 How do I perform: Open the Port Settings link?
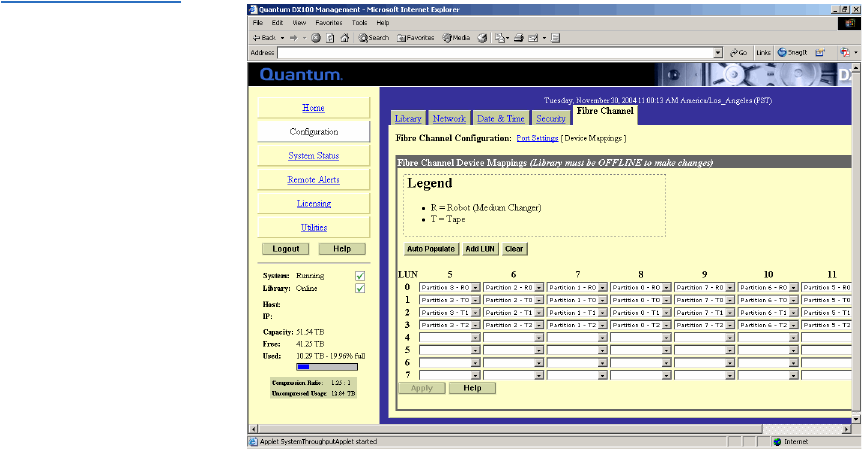point(537,138)
